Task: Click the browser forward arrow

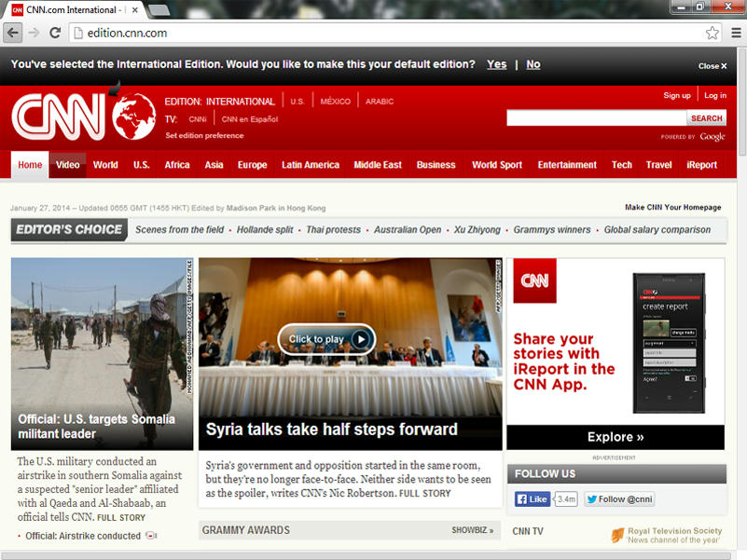Action: (x=34, y=33)
